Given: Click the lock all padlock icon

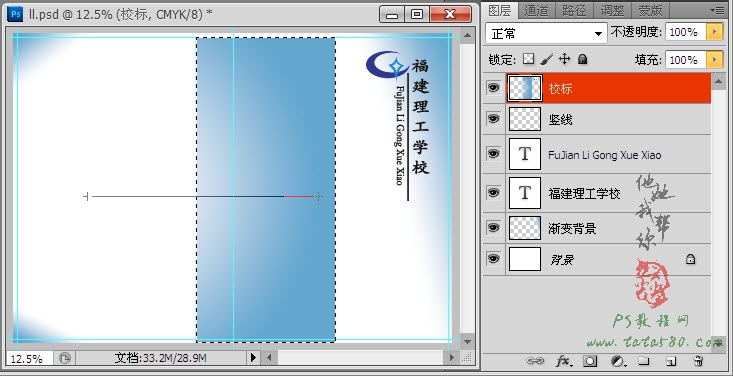Looking at the screenshot, I should tap(582, 59).
